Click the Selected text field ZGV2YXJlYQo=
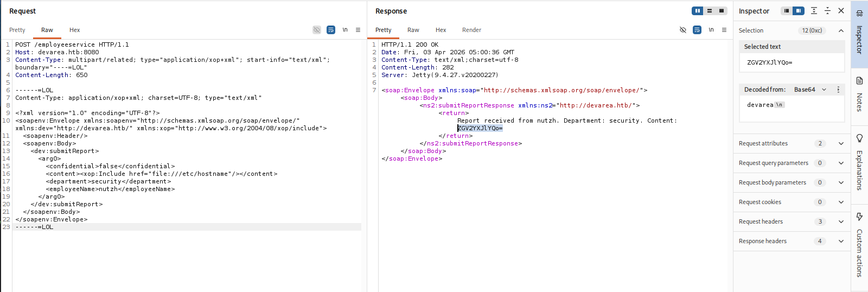This screenshot has height=292, width=868. (792, 62)
